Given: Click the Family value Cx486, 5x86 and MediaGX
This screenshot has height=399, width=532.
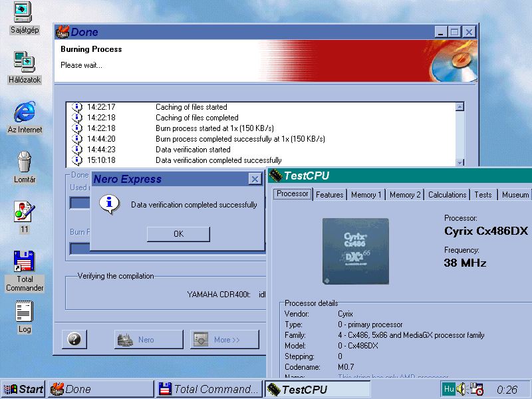Looking at the screenshot, I should [x=411, y=335].
